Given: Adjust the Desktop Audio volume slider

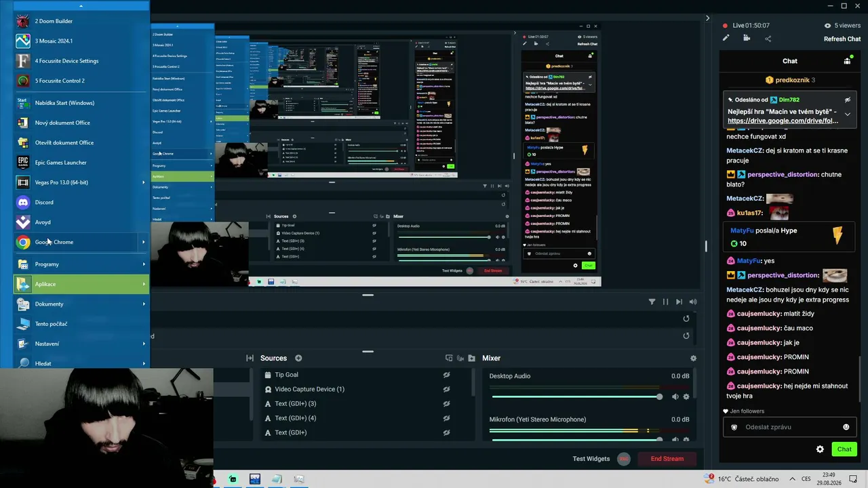Looking at the screenshot, I should click(x=576, y=396).
